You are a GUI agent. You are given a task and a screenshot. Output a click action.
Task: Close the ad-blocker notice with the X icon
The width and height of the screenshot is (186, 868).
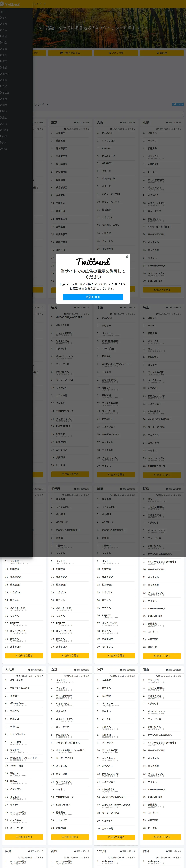pos(127,257)
